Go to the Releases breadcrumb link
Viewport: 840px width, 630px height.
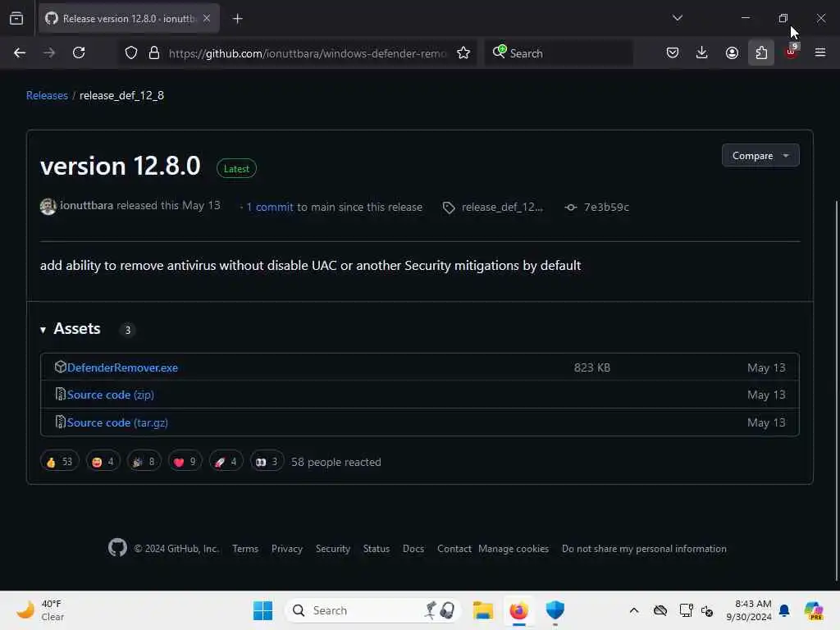[x=47, y=95]
